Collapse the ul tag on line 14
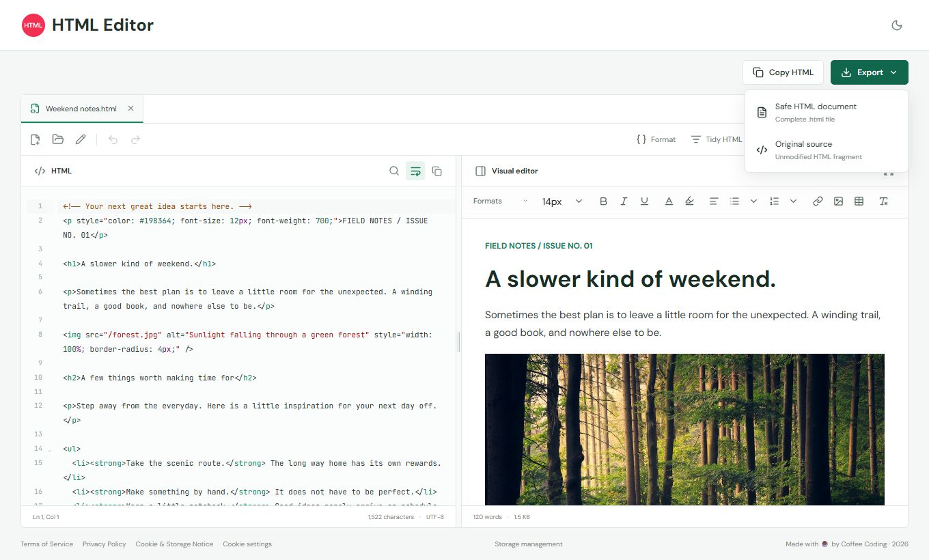 point(49,449)
